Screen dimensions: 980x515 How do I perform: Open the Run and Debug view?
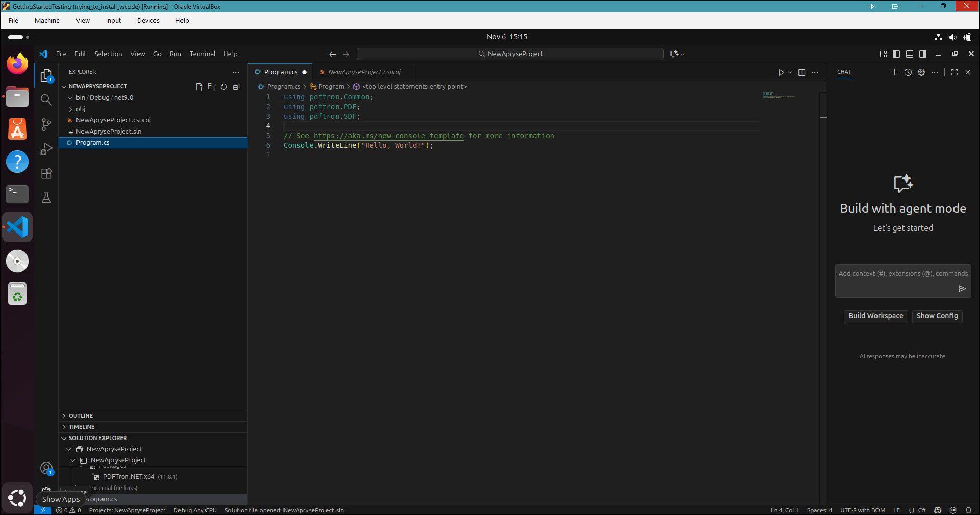click(46, 149)
